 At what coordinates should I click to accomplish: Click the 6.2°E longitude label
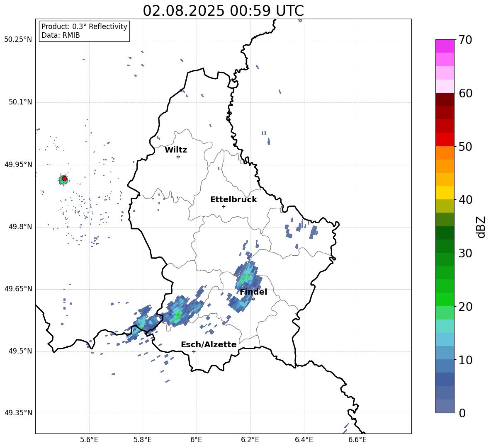[250, 440]
